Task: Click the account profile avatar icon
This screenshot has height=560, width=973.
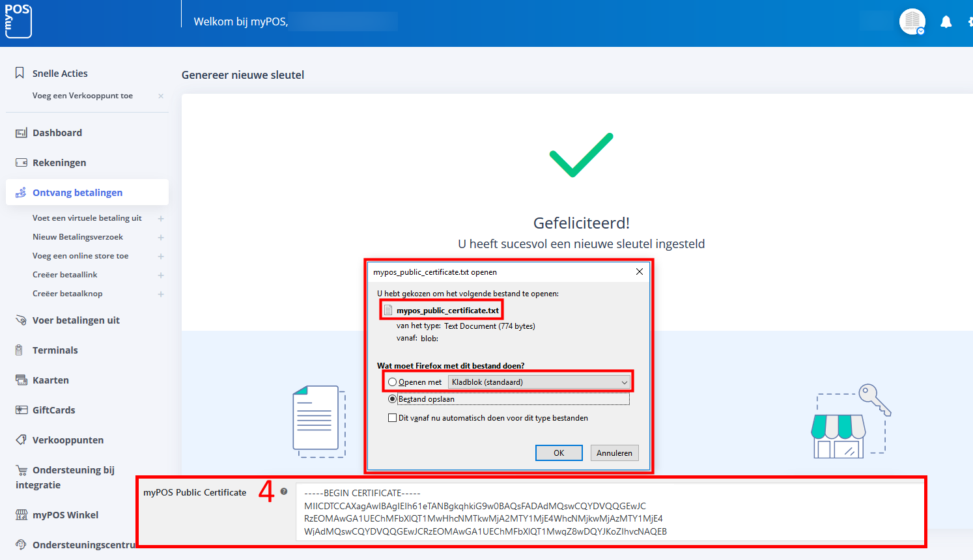Action: (912, 21)
